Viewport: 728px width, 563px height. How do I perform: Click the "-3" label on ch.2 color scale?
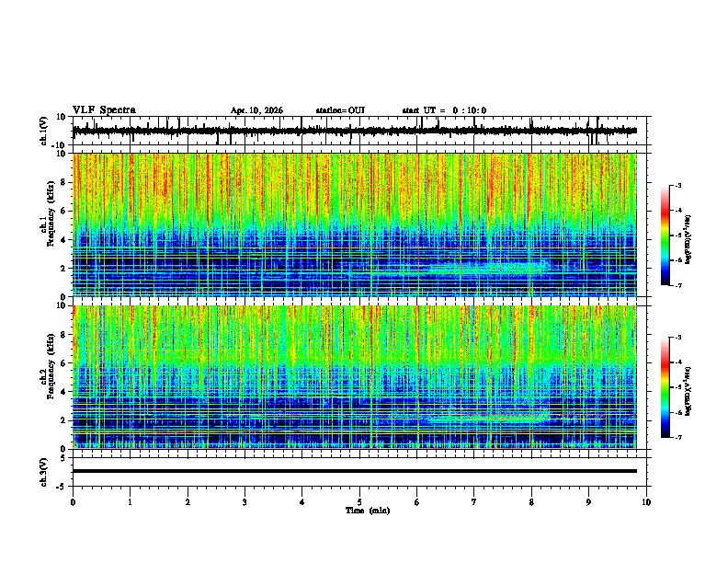678,338
